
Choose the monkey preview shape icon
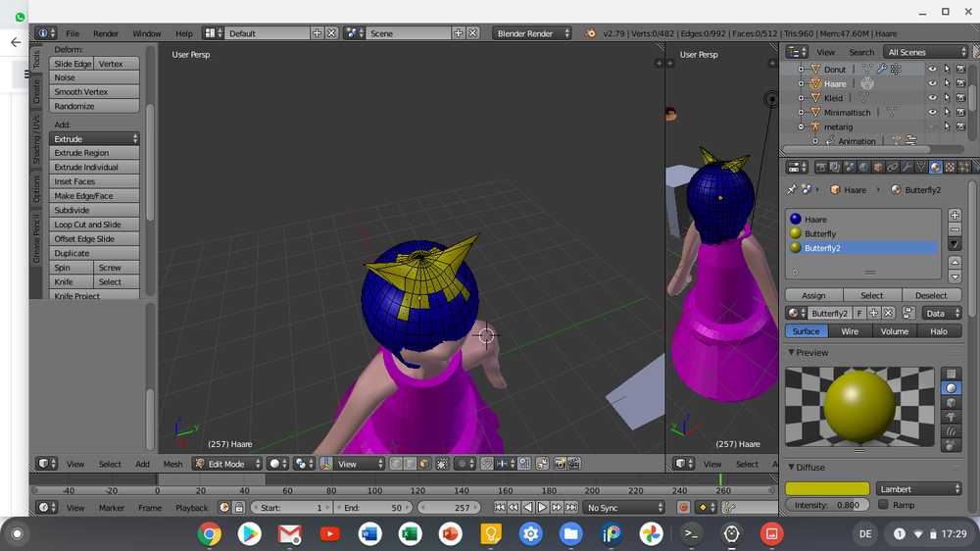pos(950,417)
